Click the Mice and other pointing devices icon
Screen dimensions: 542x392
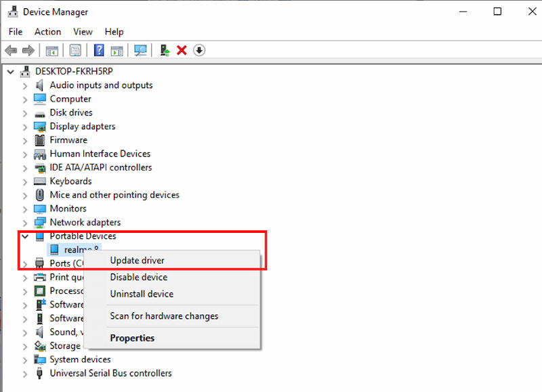coord(40,195)
